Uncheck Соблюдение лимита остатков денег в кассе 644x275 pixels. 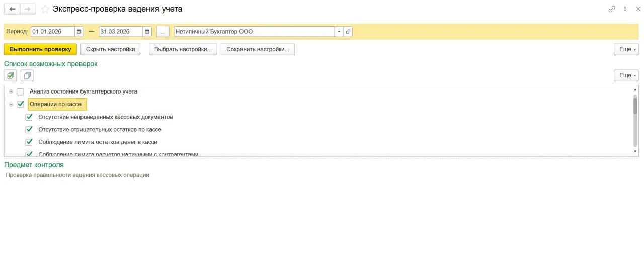click(29, 142)
